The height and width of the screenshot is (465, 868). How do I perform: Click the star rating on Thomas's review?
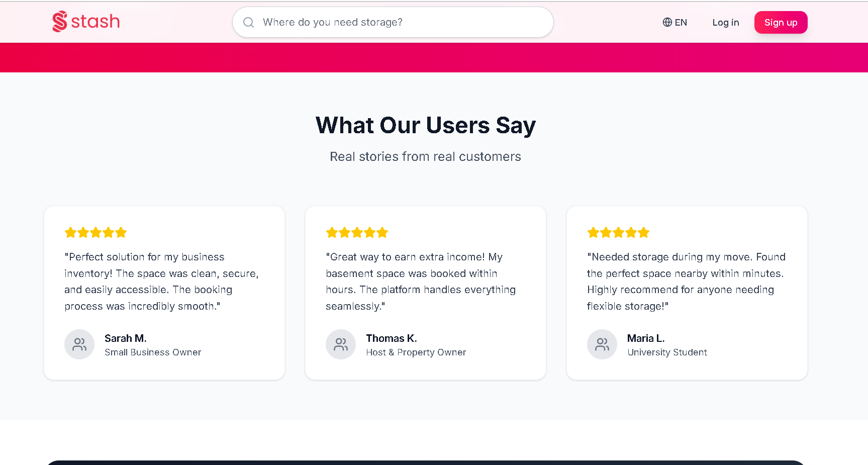click(357, 232)
